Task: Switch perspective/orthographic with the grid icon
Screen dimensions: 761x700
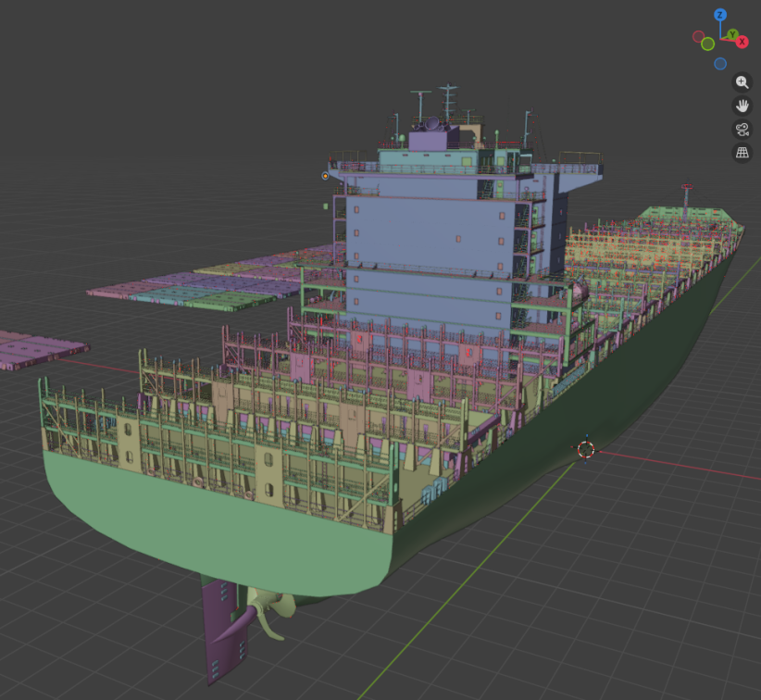Action: (742, 153)
